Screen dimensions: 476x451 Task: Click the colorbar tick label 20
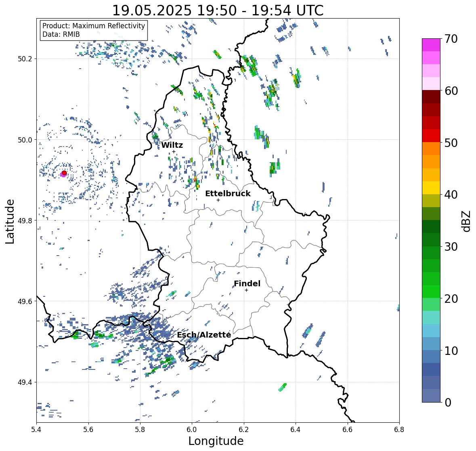click(x=451, y=299)
